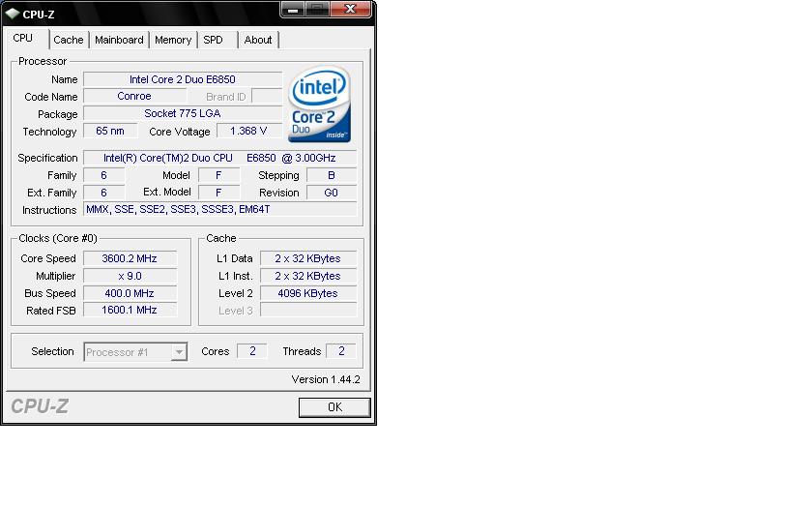Screen dimensions: 812x508
Task: Click the empty Level 3 cache field
Action: coord(308,310)
